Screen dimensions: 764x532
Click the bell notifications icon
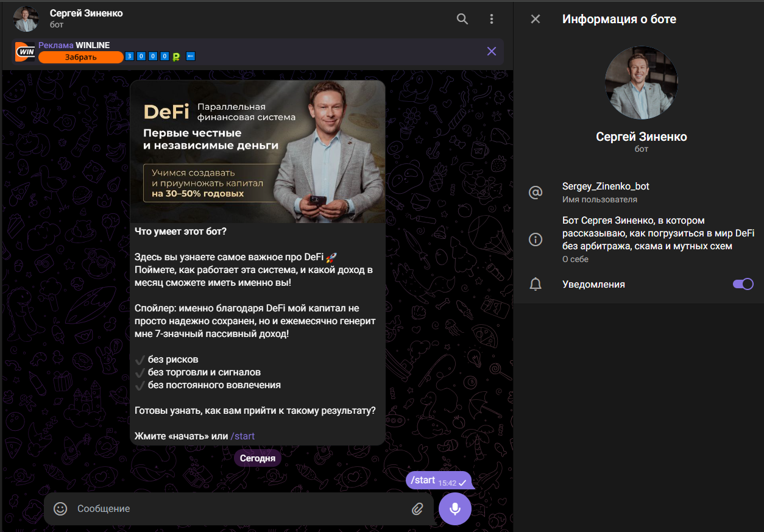coord(536,284)
